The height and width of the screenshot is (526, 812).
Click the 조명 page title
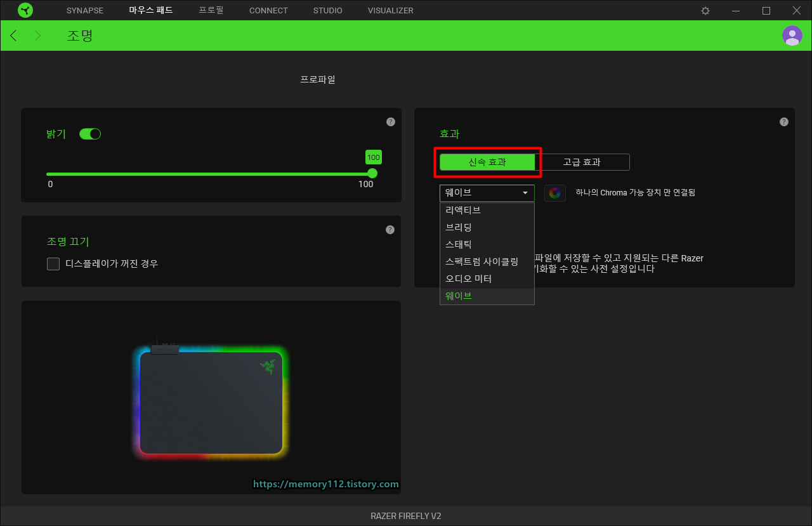[80, 36]
